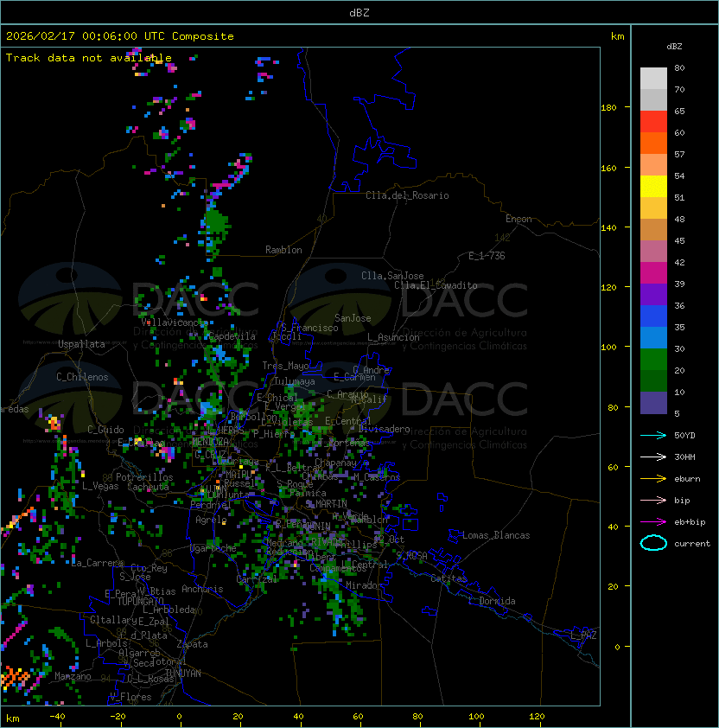Click the 'Mirador' map label
The width and height of the screenshot is (719, 728).
point(365,585)
